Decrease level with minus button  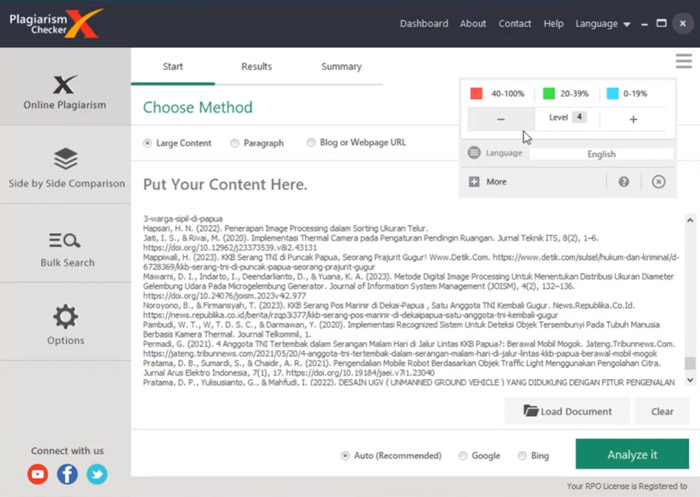[x=500, y=119]
